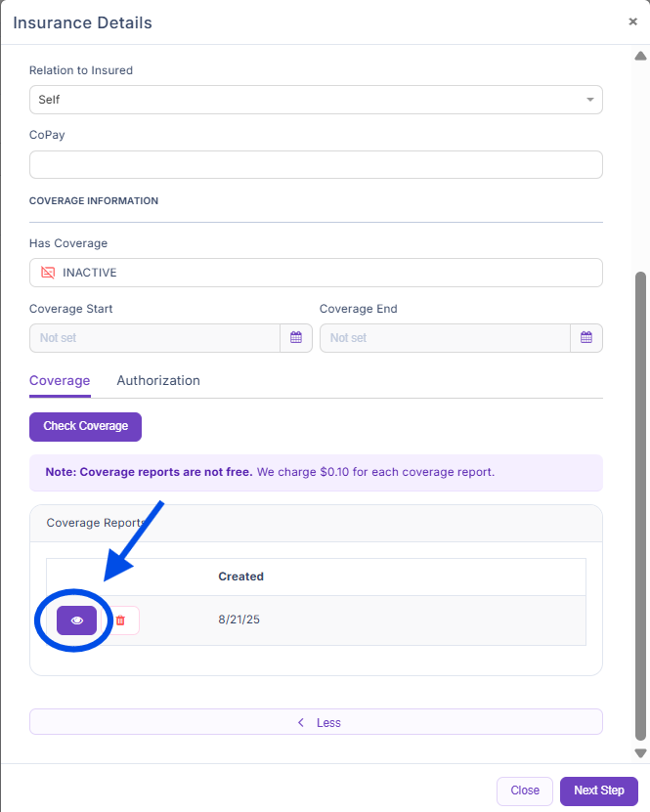Open Coverage Start calendar picker
The width and height of the screenshot is (650, 812).
(296, 338)
